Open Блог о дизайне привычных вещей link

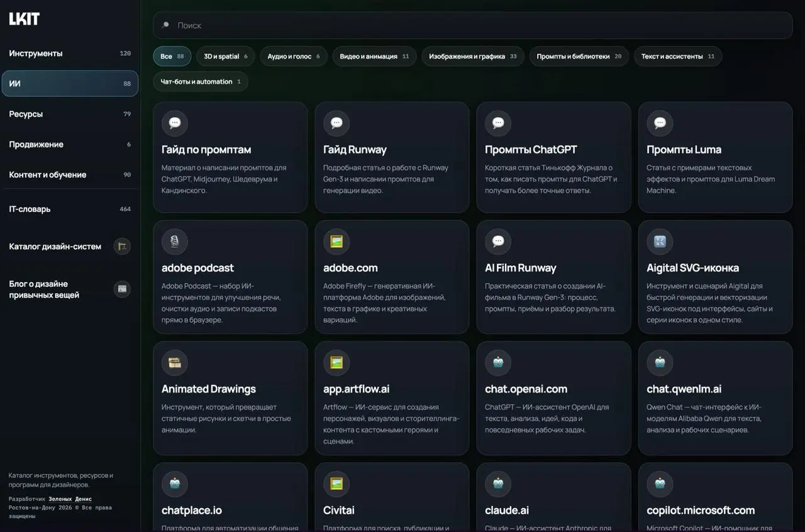70,289
